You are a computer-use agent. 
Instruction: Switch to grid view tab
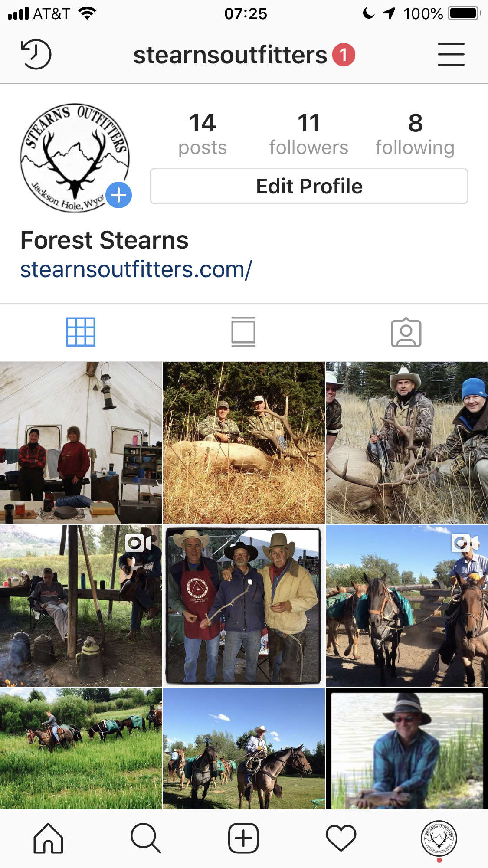coord(81,332)
